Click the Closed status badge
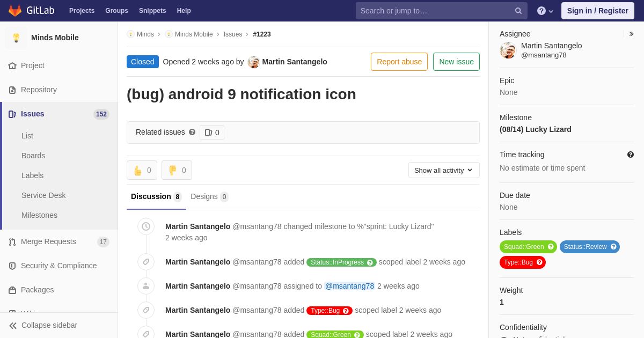This screenshot has height=338, width=644. pyautogui.click(x=143, y=62)
